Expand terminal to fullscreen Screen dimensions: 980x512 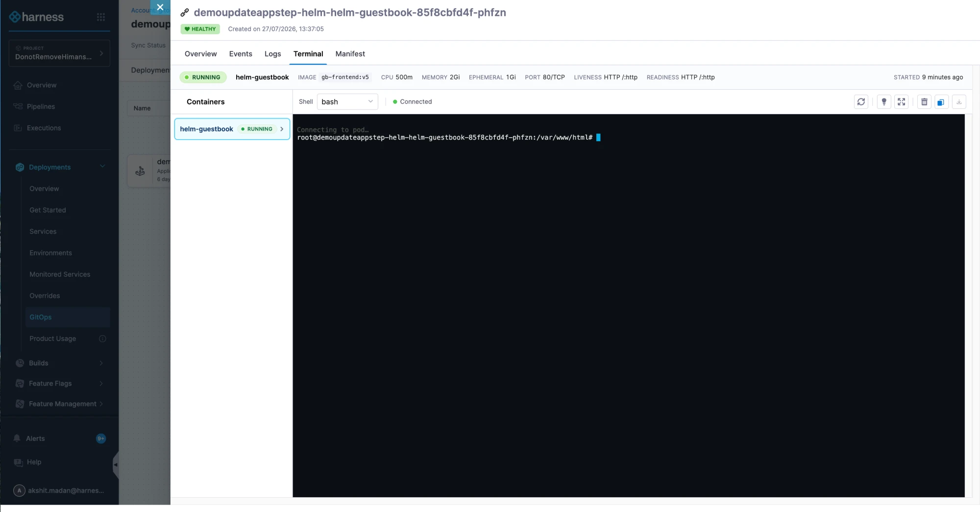coord(902,102)
